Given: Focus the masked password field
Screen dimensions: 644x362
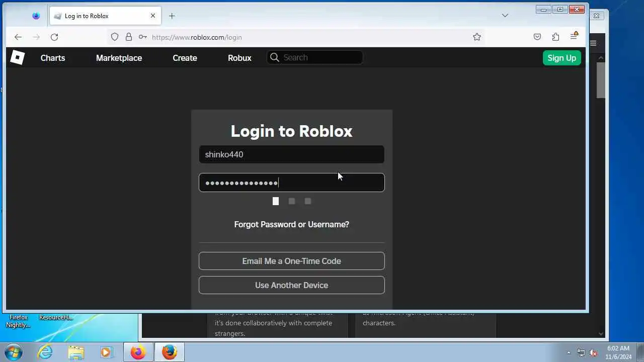Looking at the screenshot, I should (x=291, y=183).
